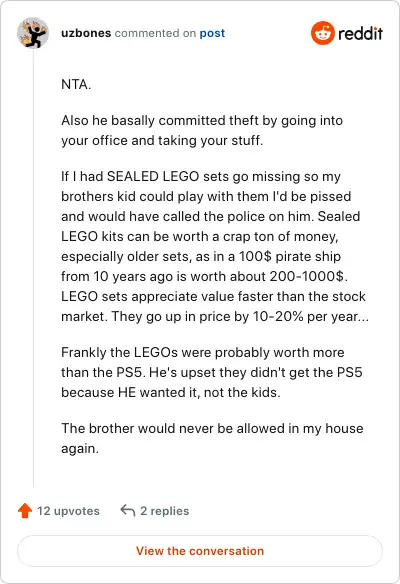Click the 'View the conversation' button
This screenshot has width=400, height=584.
200,551
